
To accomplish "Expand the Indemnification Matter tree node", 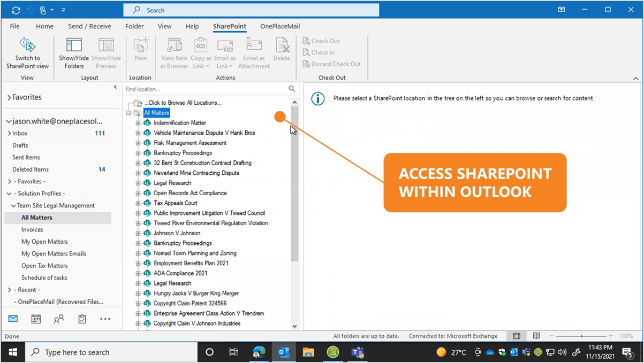I will click(138, 123).
